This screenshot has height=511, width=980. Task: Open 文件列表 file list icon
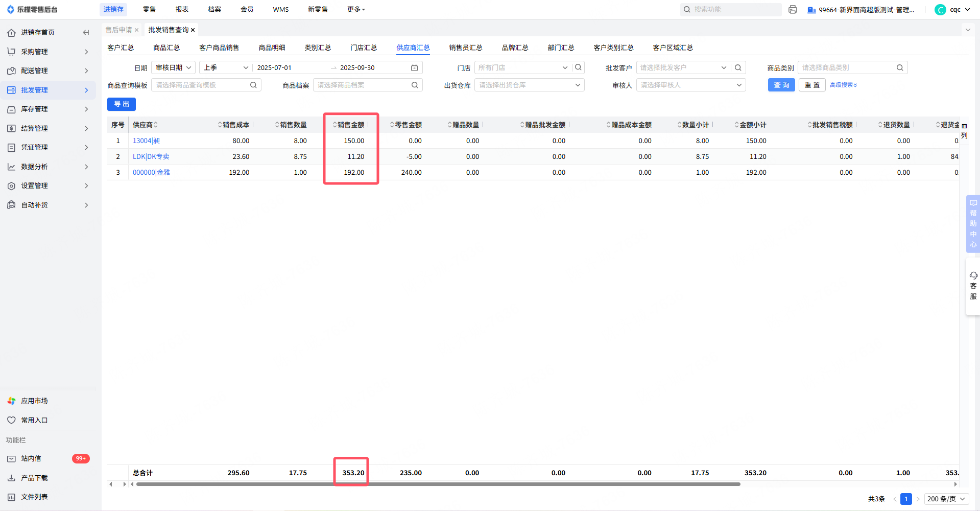11,497
